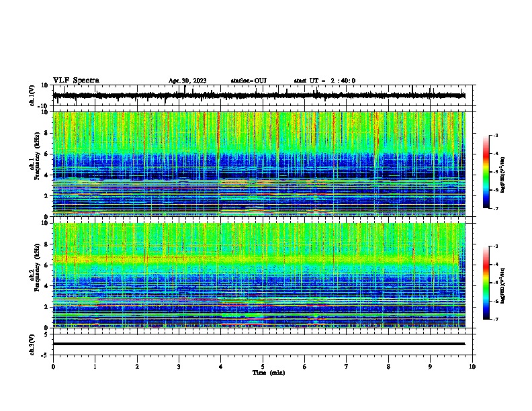Click the "8" kHz tick on ch.1 frequency axis
Screen dimensions: 532x411
tap(47, 133)
